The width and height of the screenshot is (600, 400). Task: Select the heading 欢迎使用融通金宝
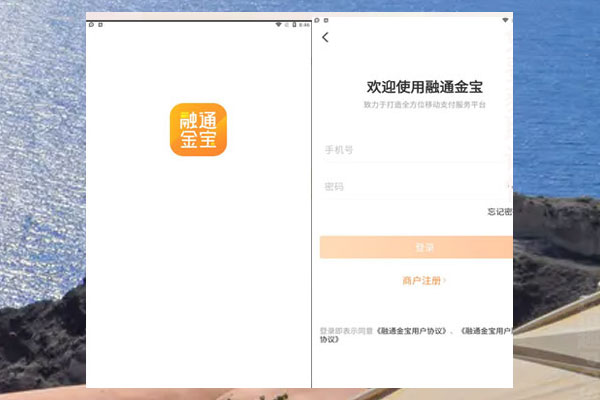(x=424, y=87)
